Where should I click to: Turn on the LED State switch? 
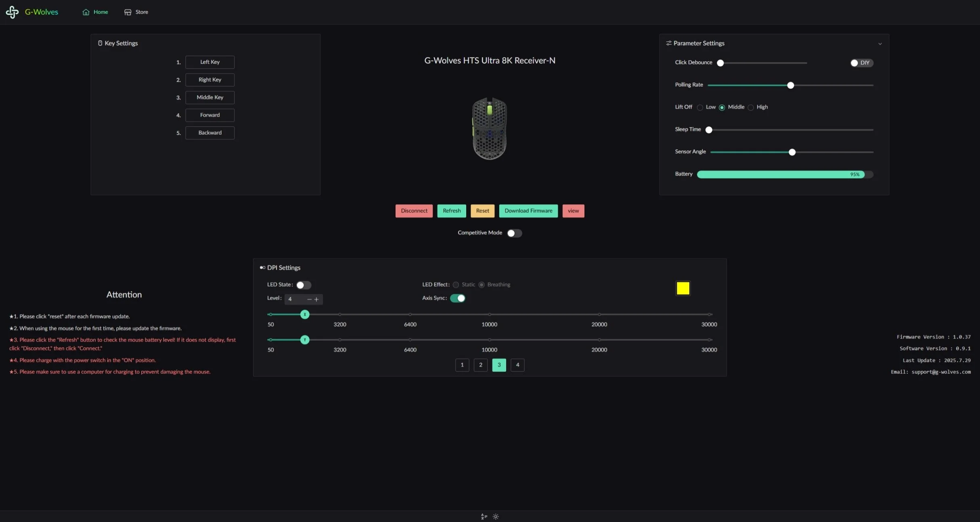pyautogui.click(x=304, y=285)
